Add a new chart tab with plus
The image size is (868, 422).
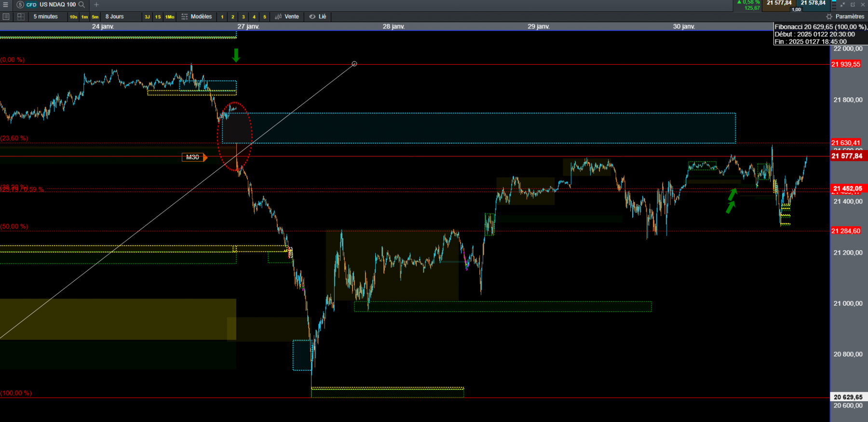click(x=96, y=4)
